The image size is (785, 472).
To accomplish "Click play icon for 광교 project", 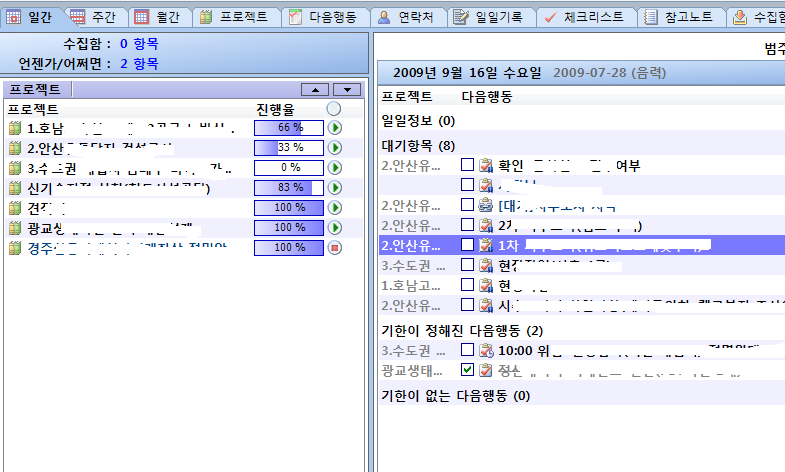I will (x=335, y=228).
